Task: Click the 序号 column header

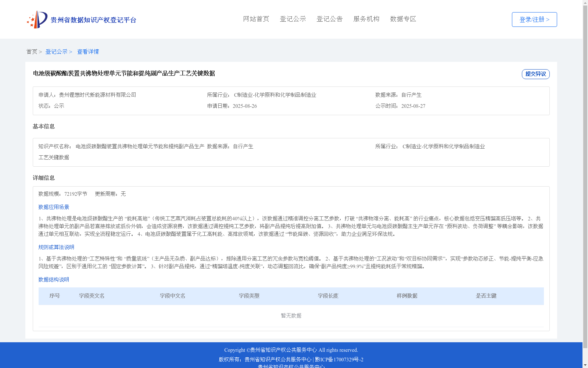Action: (x=55, y=296)
